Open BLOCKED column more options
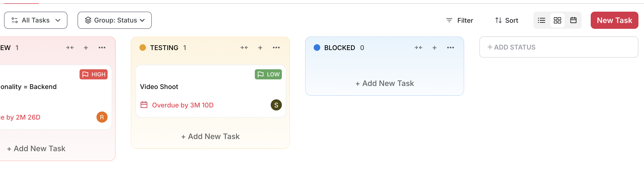The width and height of the screenshot is (644, 179). click(451, 48)
